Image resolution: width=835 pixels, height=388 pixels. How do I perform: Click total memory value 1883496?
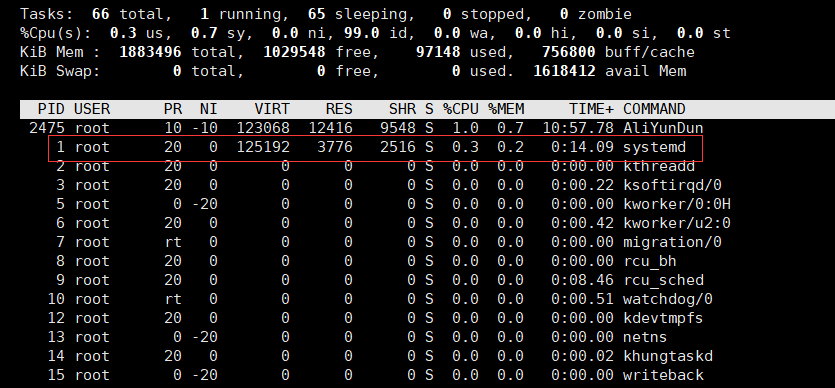150,53
